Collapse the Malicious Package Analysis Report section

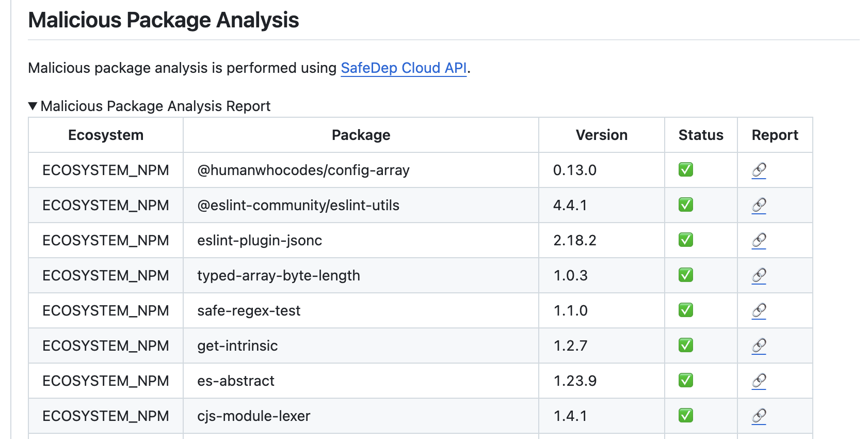pos(33,106)
